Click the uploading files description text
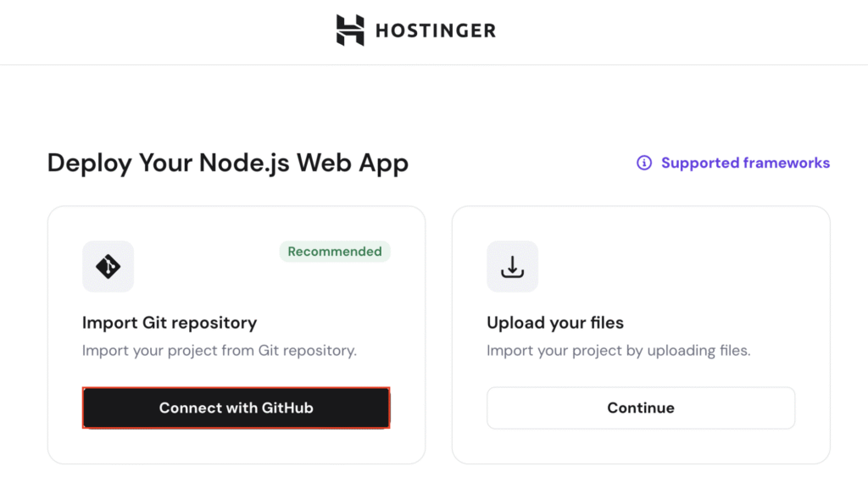Image resolution: width=868 pixels, height=488 pixels. click(x=620, y=350)
